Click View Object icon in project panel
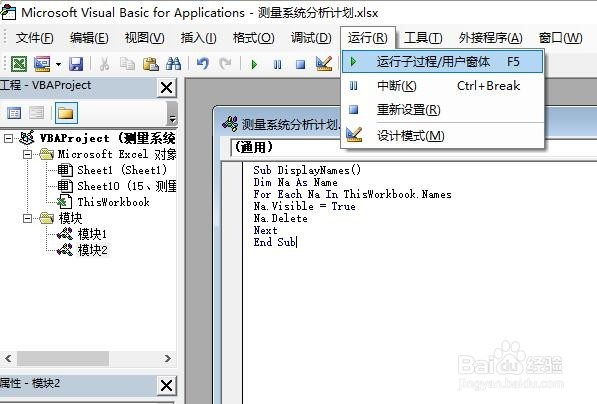Screen dimensions: 597x404 point(37,113)
